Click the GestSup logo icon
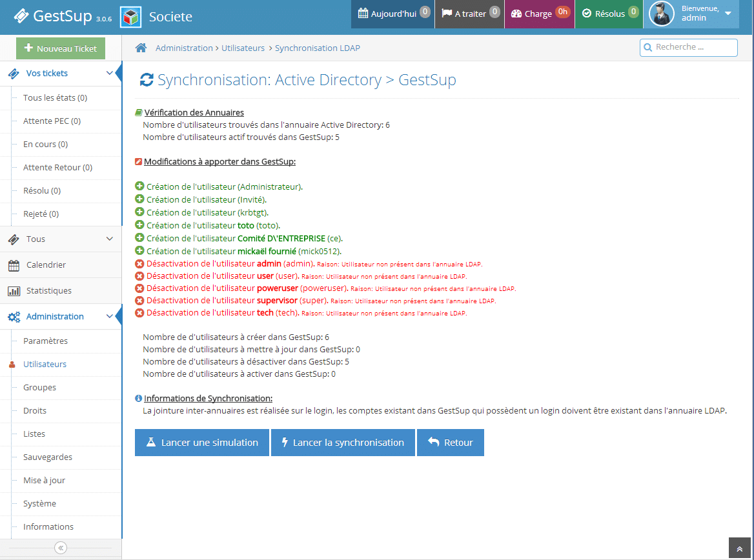The height and width of the screenshot is (560, 754). (21, 16)
